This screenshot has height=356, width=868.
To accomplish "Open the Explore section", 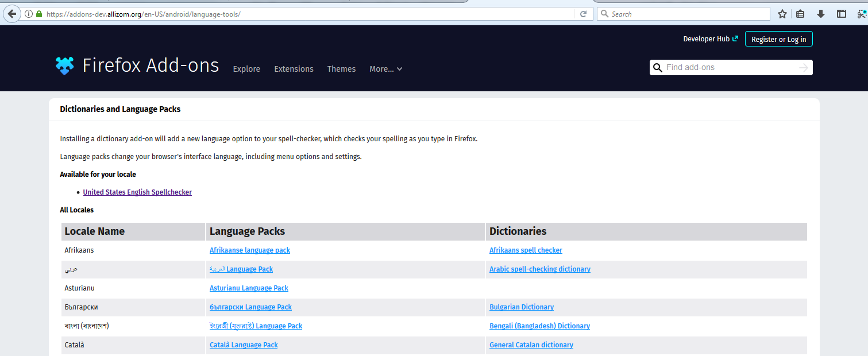I will pyautogui.click(x=246, y=69).
